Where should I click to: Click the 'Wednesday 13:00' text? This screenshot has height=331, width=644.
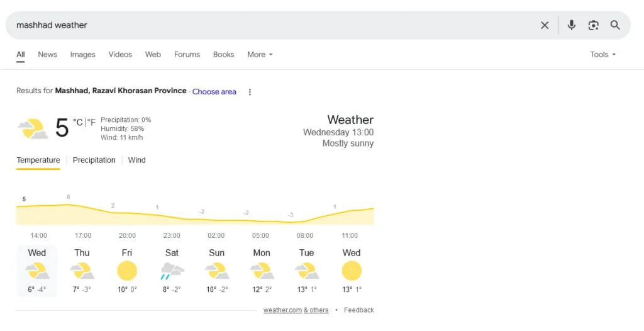pyautogui.click(x=338, y=132)
